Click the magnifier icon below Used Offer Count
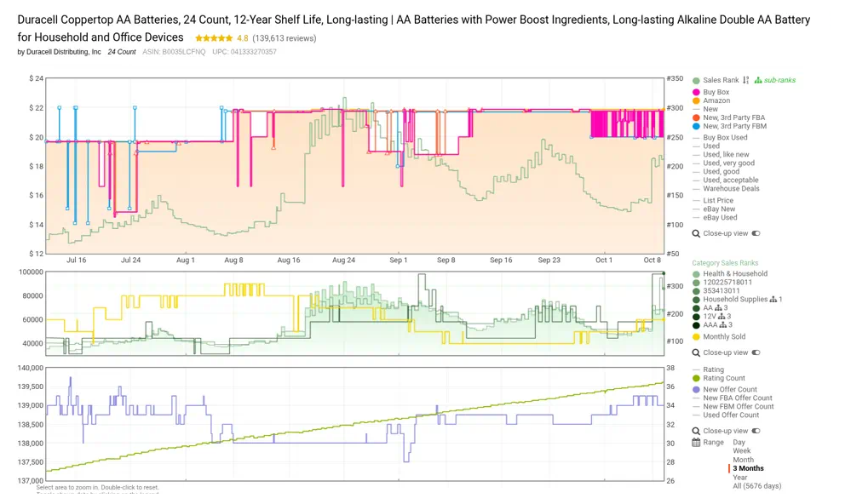 (x=696, y=432)
